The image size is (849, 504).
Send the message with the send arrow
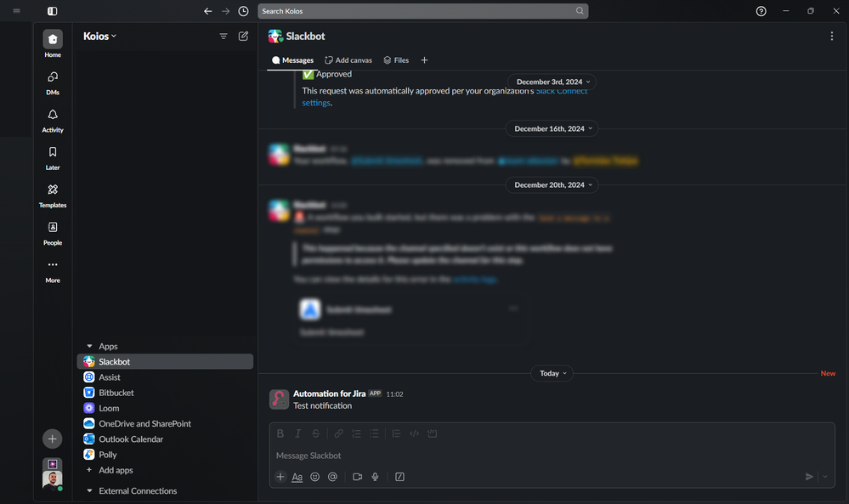809,477
